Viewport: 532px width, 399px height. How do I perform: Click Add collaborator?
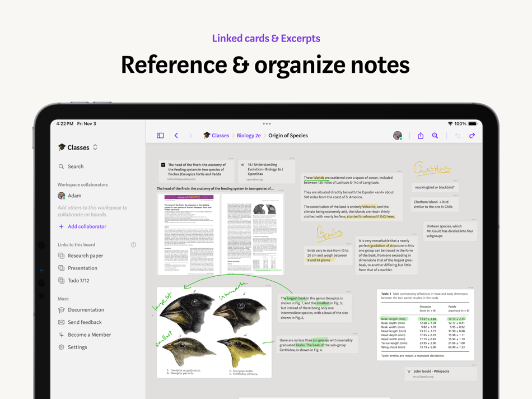coord(82,226)
